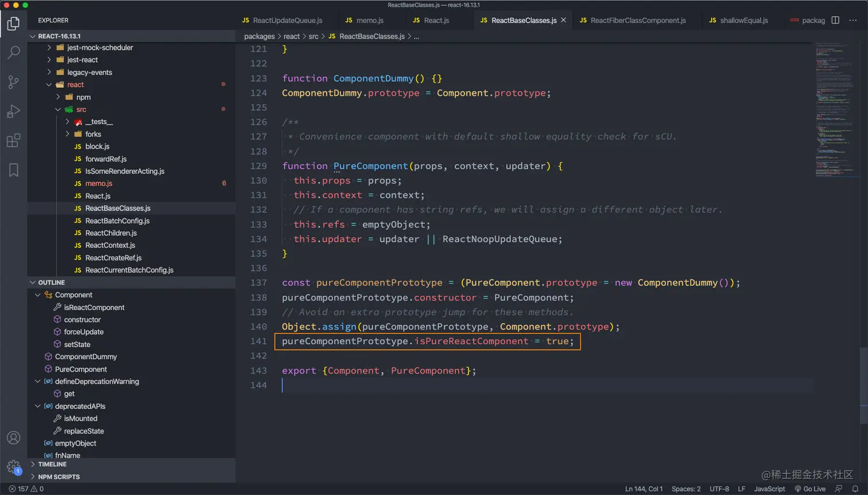
Task: Expand the NPM SCRIPTS section
Action: (x=131, y=477)
